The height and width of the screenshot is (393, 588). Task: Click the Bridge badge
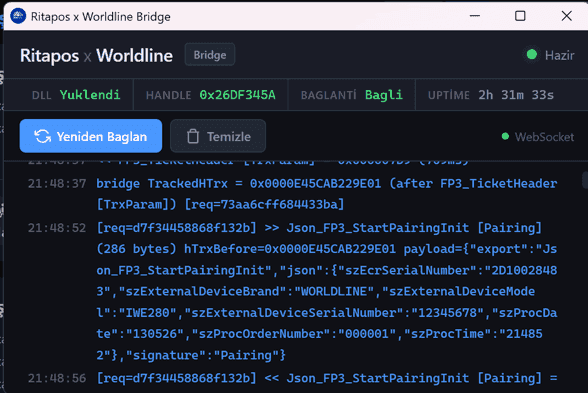(210, 55)
